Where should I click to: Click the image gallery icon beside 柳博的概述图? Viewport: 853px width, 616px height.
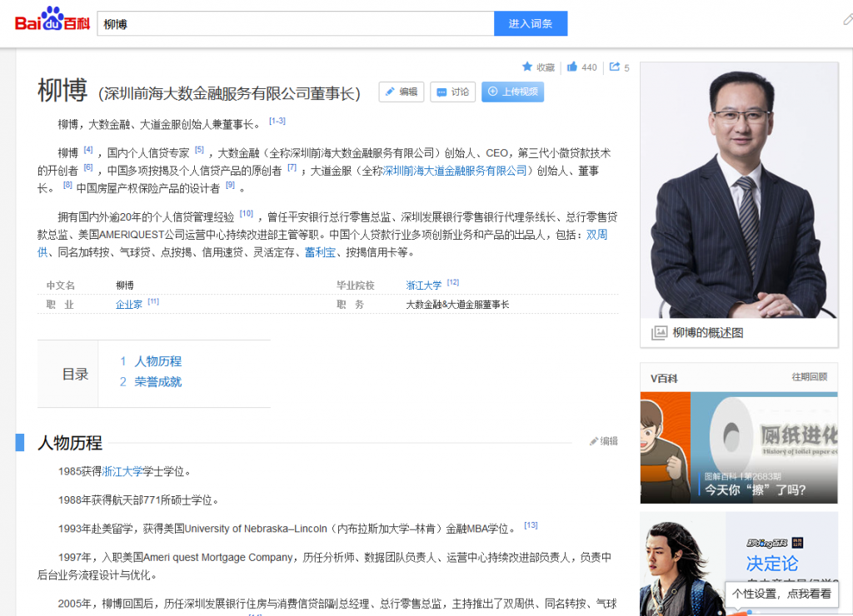tap(660, 332)
